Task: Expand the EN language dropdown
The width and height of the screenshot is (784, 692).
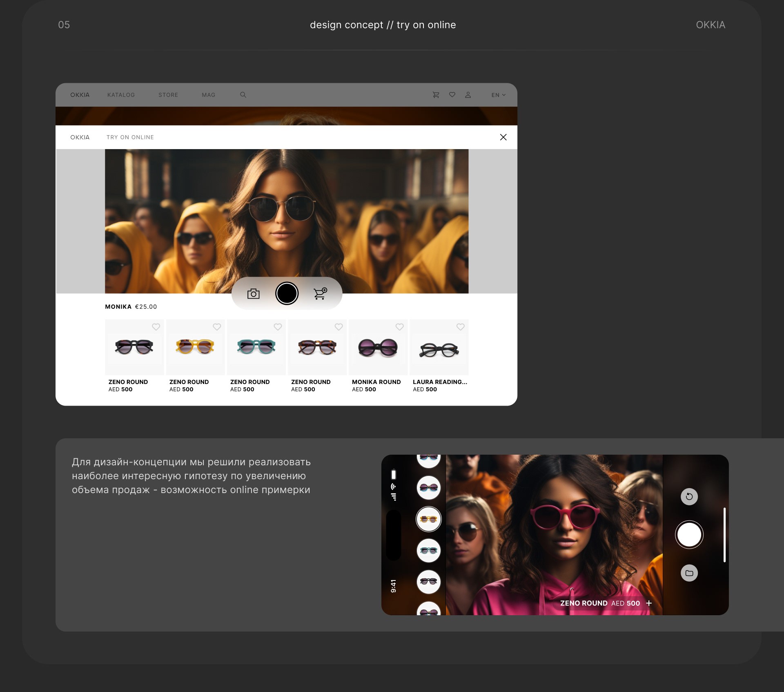Action: click(498, 95)
